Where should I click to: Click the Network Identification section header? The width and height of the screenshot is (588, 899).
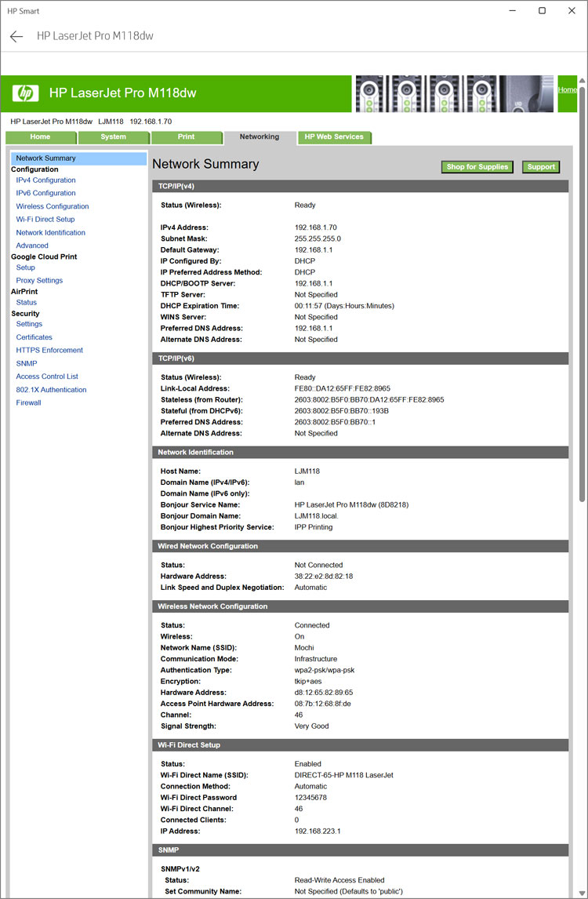point(361,453)
